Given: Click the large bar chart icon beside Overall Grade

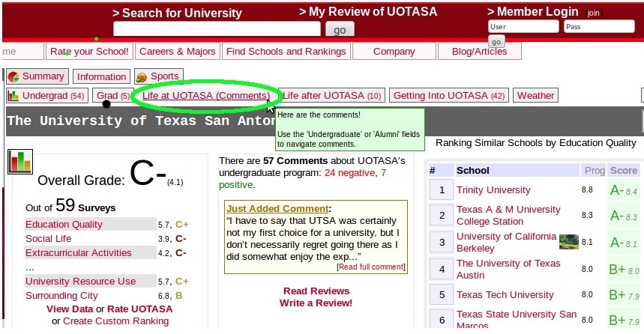Looking at the screenshot, I should [x=20, y=162].
